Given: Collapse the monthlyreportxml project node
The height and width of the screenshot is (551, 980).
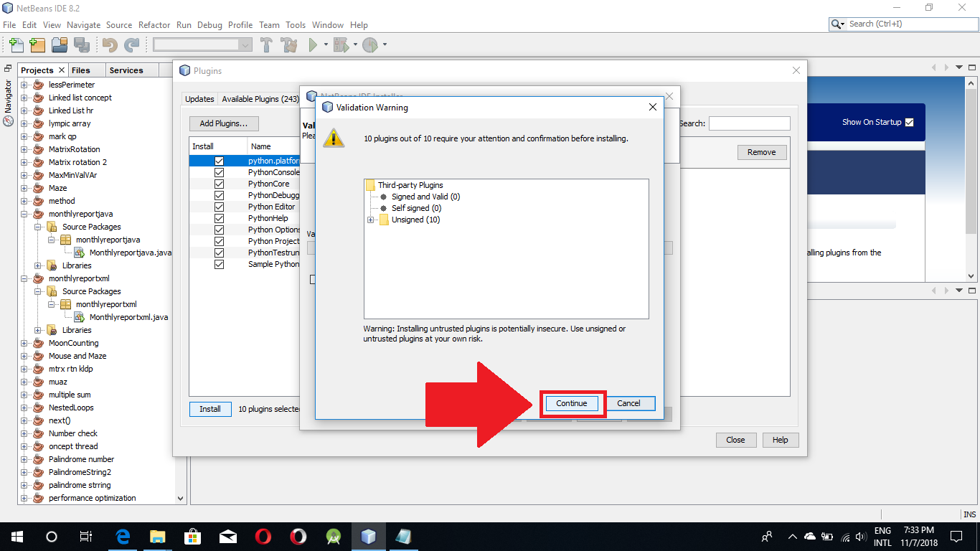Looking at the screenshot, I should (24, 278).
